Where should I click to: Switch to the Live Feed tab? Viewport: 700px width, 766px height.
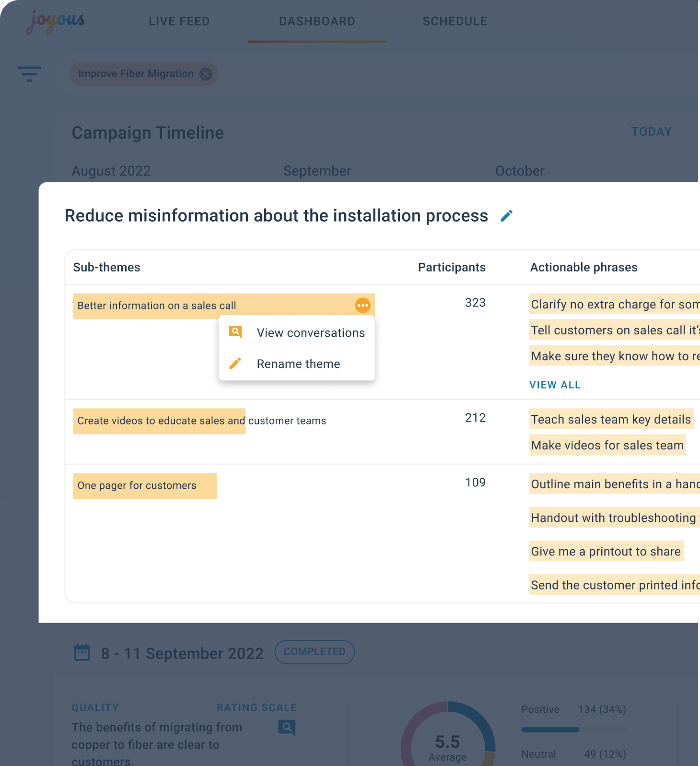point(179,22)
